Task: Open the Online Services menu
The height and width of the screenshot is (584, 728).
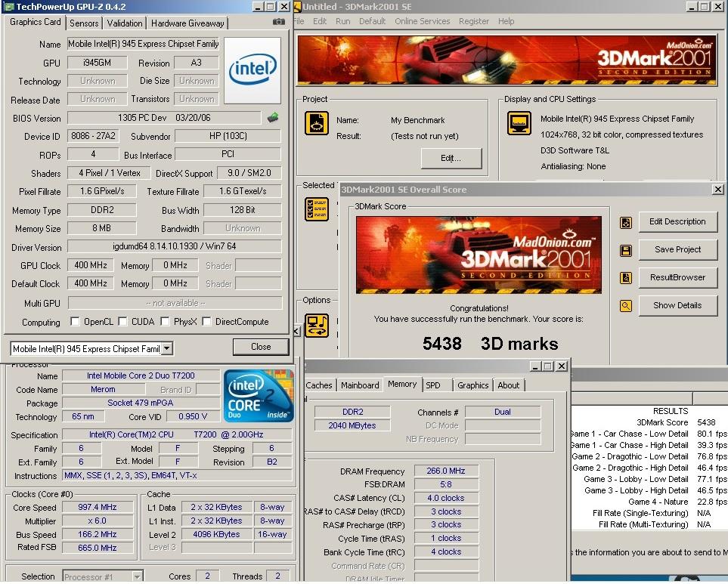Action: click(422, 21)
